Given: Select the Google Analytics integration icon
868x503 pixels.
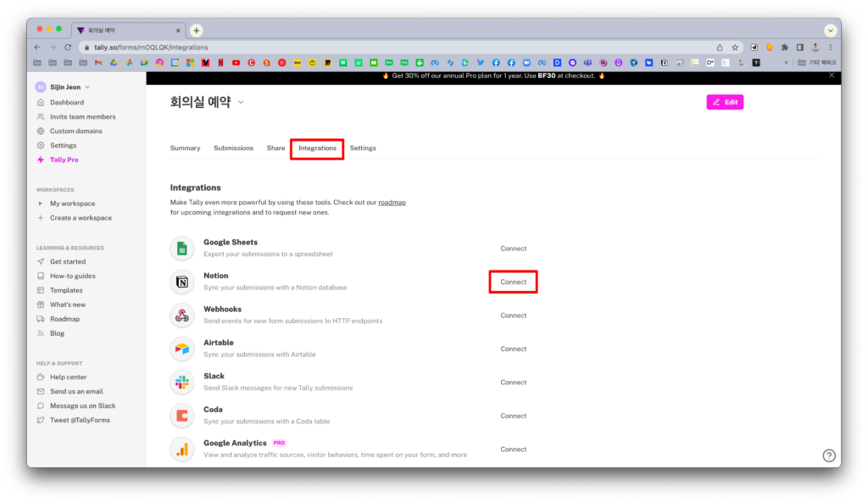Looking at the screenshot, I should coord(182,449).
